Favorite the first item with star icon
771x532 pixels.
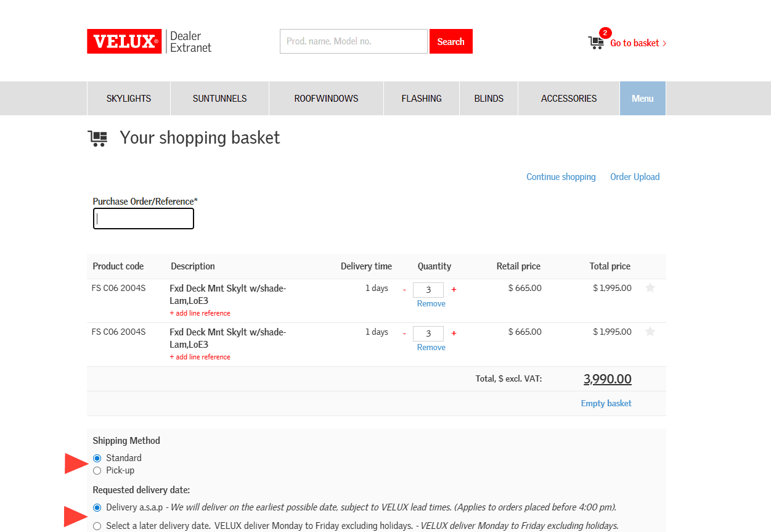[x=650, y=288]
